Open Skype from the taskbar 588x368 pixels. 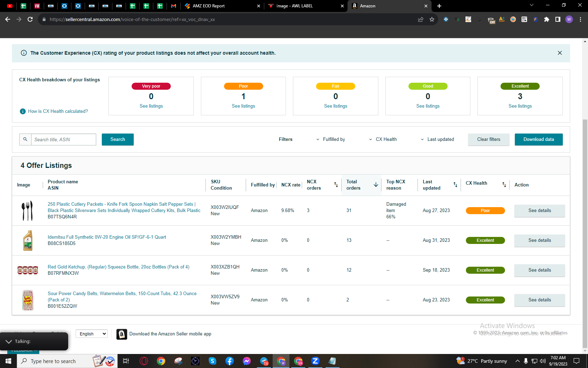click(x=212, y=361)
